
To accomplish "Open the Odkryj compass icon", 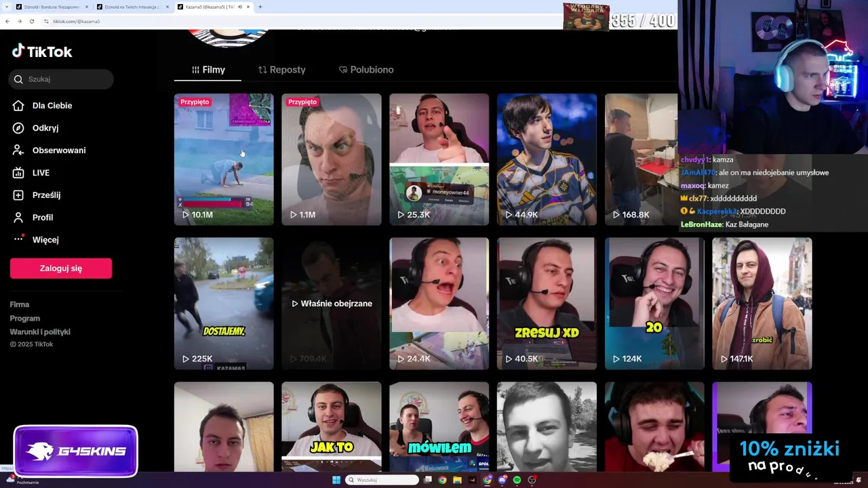I will click(18, 128).
